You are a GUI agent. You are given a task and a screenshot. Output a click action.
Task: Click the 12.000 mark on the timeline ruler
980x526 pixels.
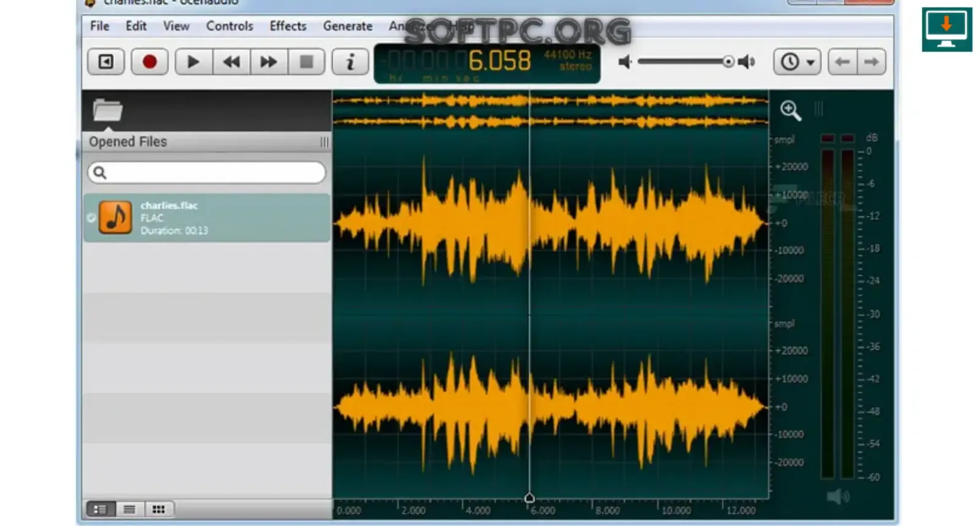(741, 511)
